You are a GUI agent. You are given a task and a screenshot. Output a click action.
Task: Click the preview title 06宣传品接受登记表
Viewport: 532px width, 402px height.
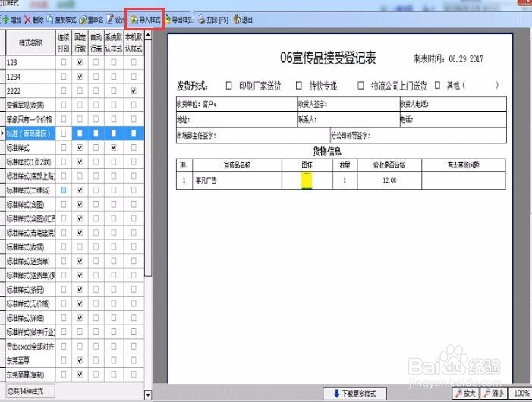coord(328,58)
